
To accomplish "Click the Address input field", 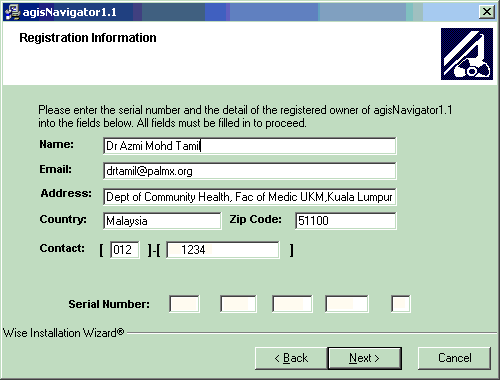I will click(250, 197).
